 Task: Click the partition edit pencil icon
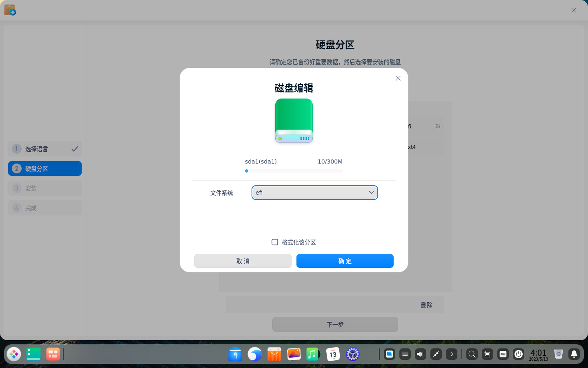[x=438, y=126]
